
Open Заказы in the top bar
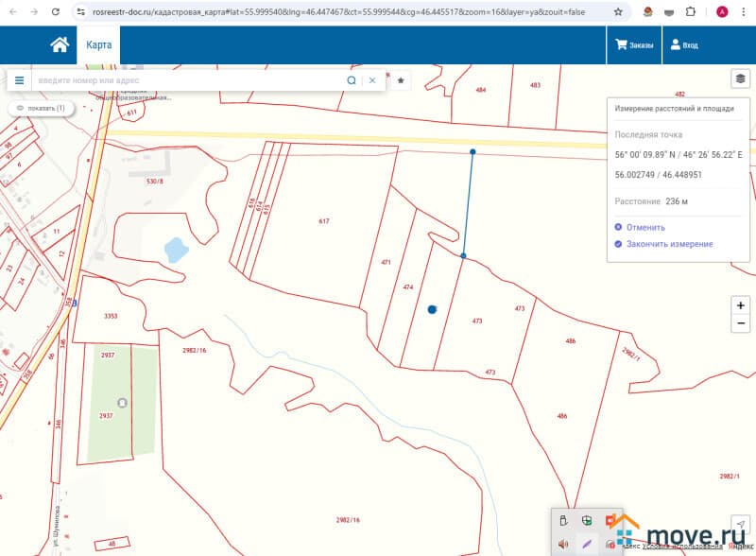634,45
